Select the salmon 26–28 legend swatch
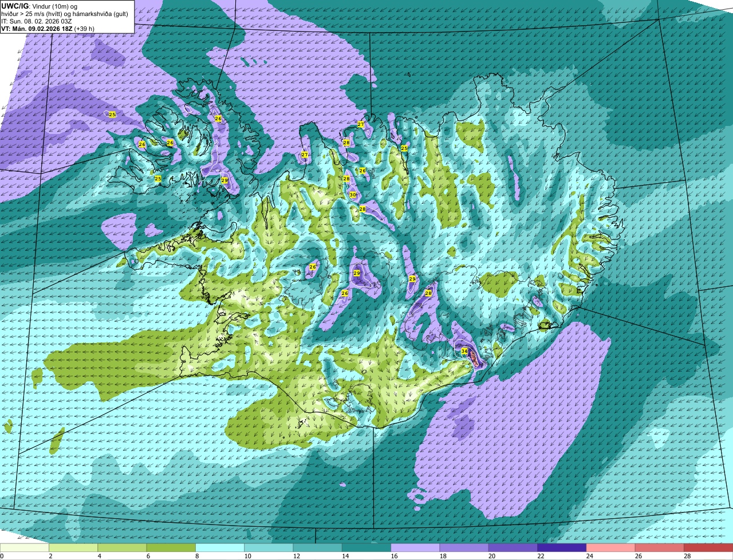The width and height of the screenshot is (733, 560). 660,548
